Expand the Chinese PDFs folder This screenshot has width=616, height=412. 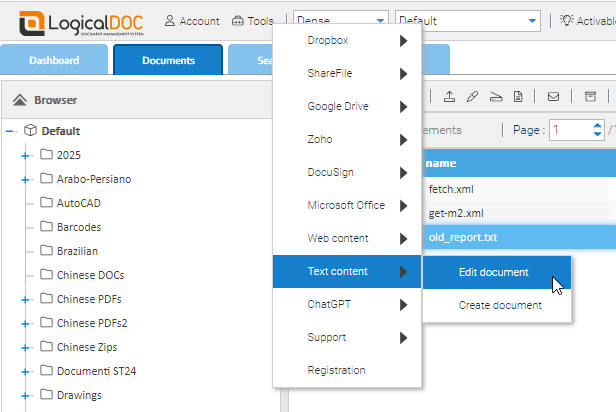pos(25,300)
